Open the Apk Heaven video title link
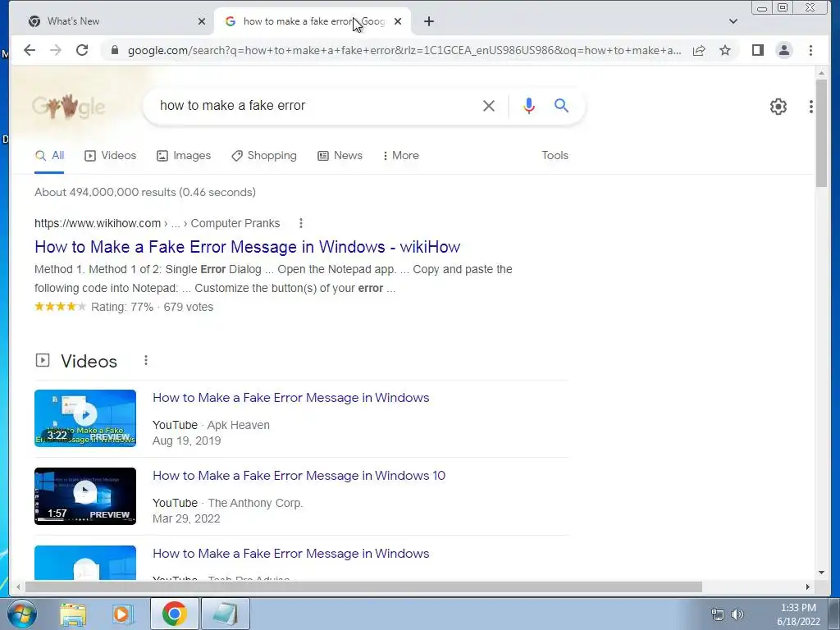This screenshot has width=840, height=630. 291,398
